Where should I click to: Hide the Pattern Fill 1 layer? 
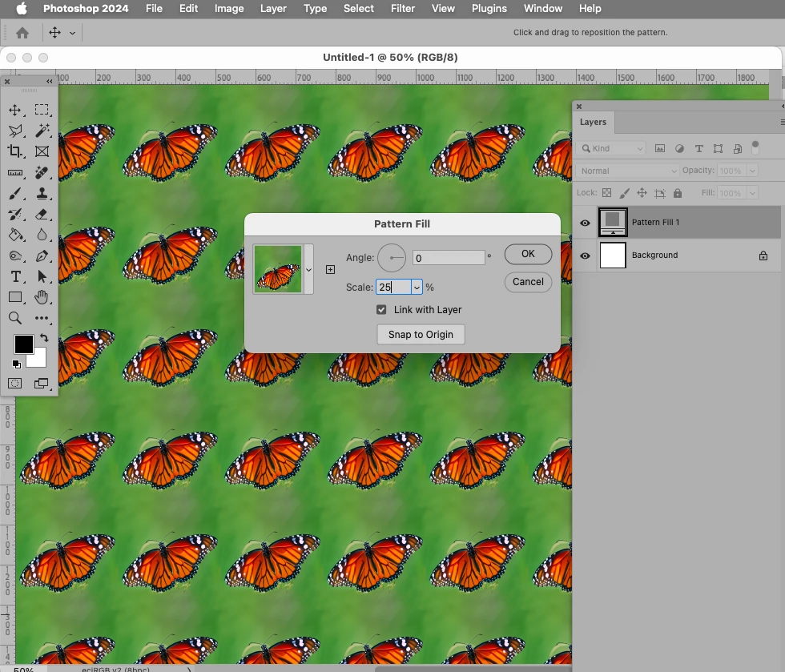pos(585,223)
